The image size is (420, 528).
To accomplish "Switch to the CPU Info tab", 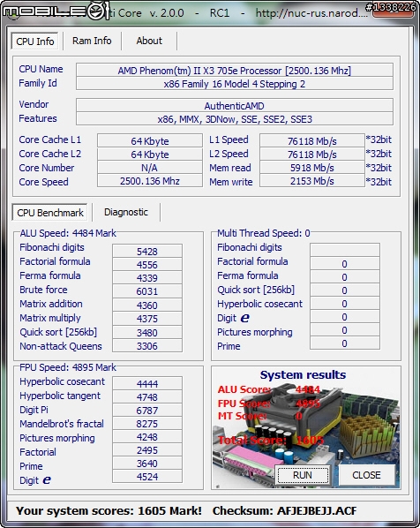I will 35,41.
